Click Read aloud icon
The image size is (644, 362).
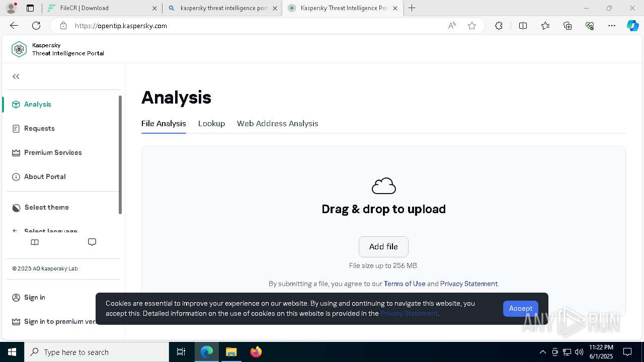[452, 26]
